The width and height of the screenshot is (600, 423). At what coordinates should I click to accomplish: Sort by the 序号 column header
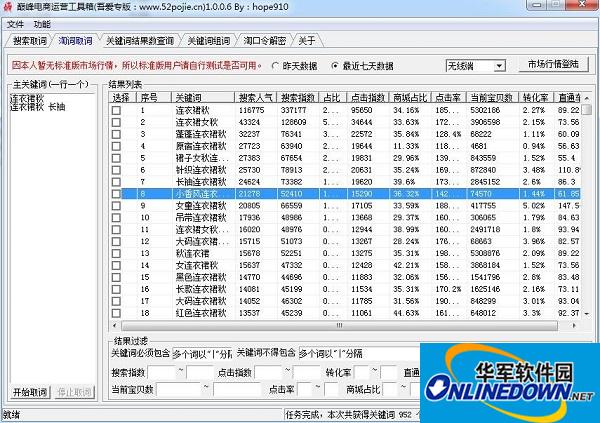coord(154,98)
